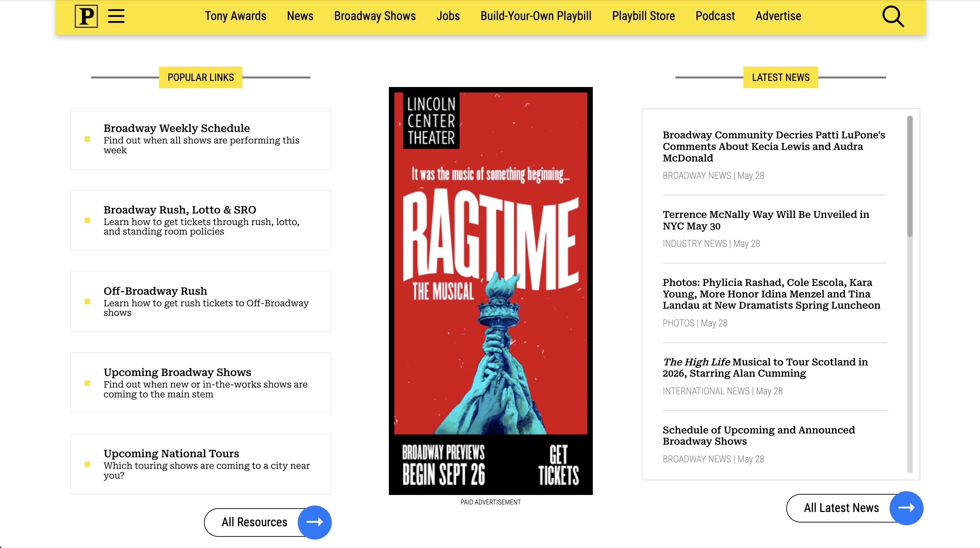Image resolution: width=980 pixels, height=548 pixels.
Task: Open Upcoming National Tours link
Action: 171,453
